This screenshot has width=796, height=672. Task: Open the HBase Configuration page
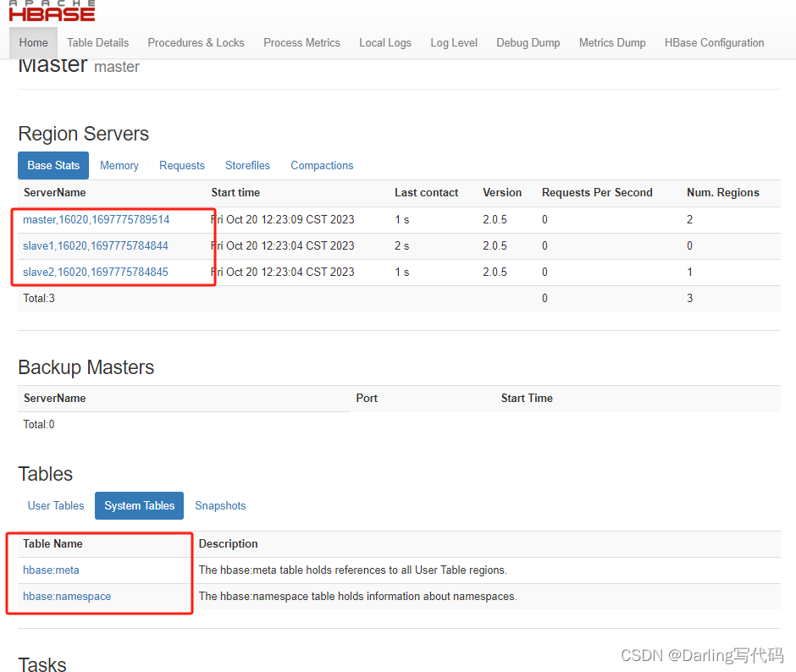click(714, 42)
